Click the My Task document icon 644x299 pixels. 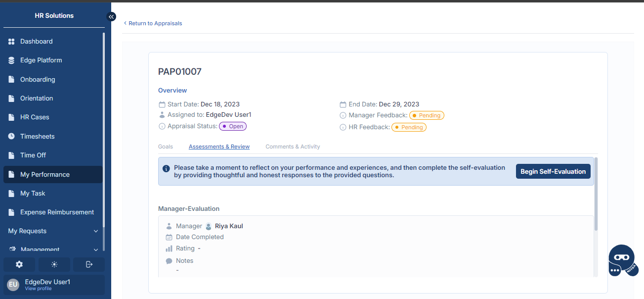[11, 194]
